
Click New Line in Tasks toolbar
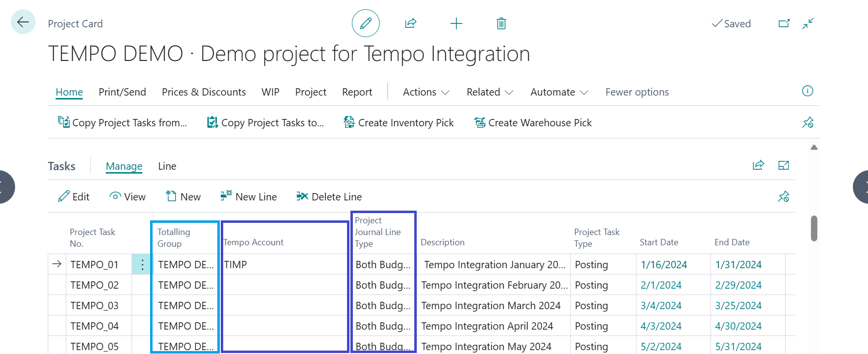tap(249, 197)
